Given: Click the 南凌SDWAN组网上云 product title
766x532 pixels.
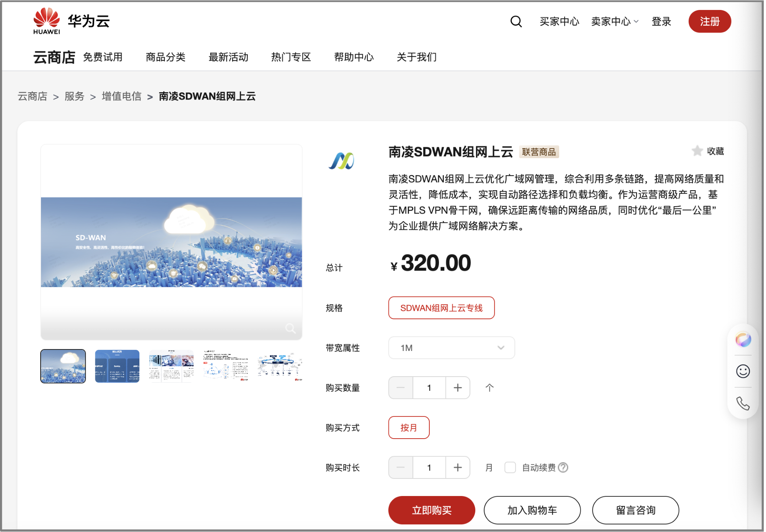Looking at the screenshot, I should pos(450,152).
